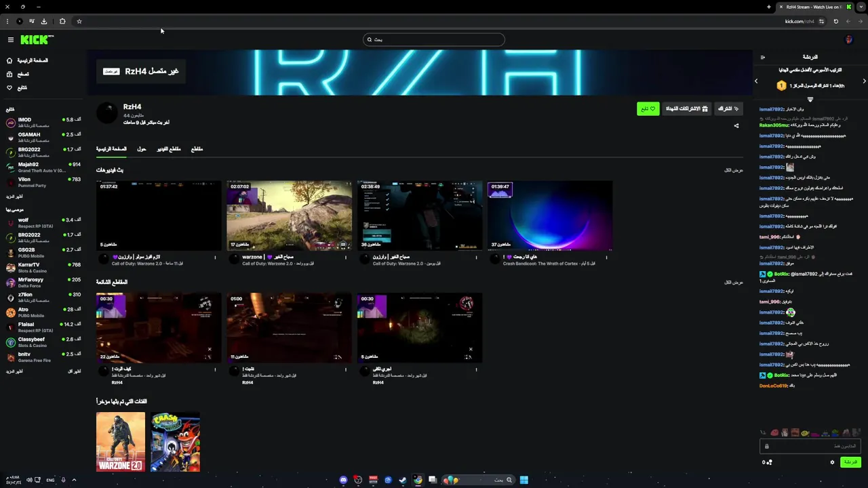The height and width of the screenshot is (488, 868).
Task: Open the Following sidebar link with heart
Action: pos(17,87)
